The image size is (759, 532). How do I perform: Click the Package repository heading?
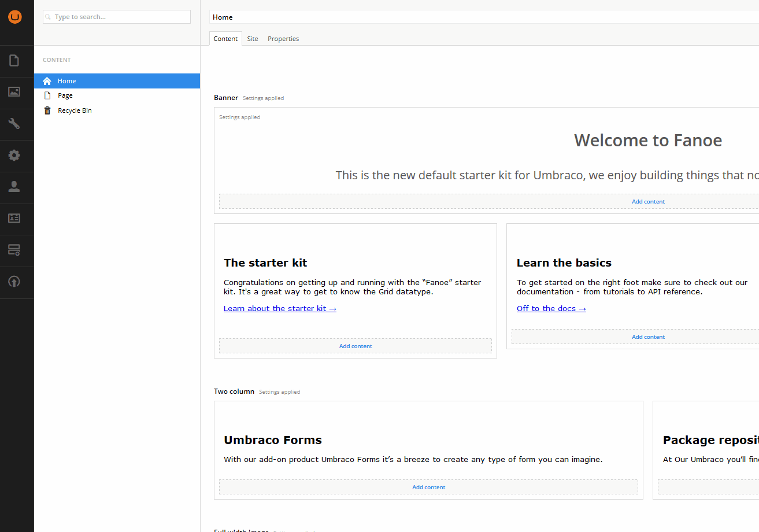click(711, 440)
